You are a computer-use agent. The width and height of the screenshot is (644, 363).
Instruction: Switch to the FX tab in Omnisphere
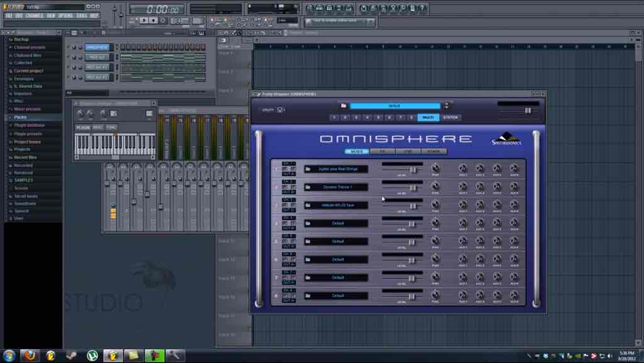382,152
